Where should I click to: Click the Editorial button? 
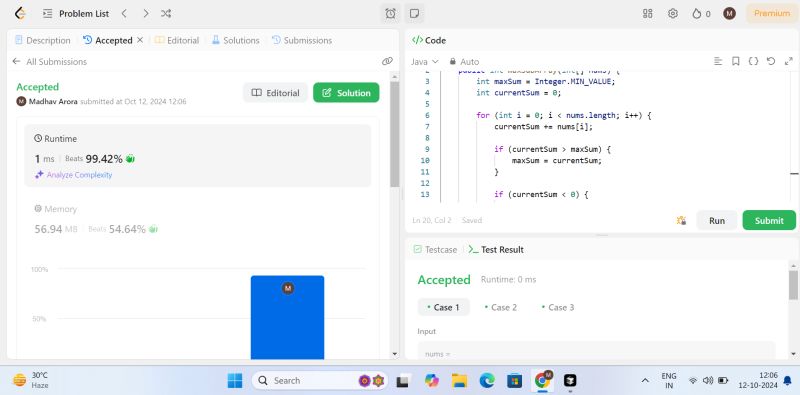[276, 93]
